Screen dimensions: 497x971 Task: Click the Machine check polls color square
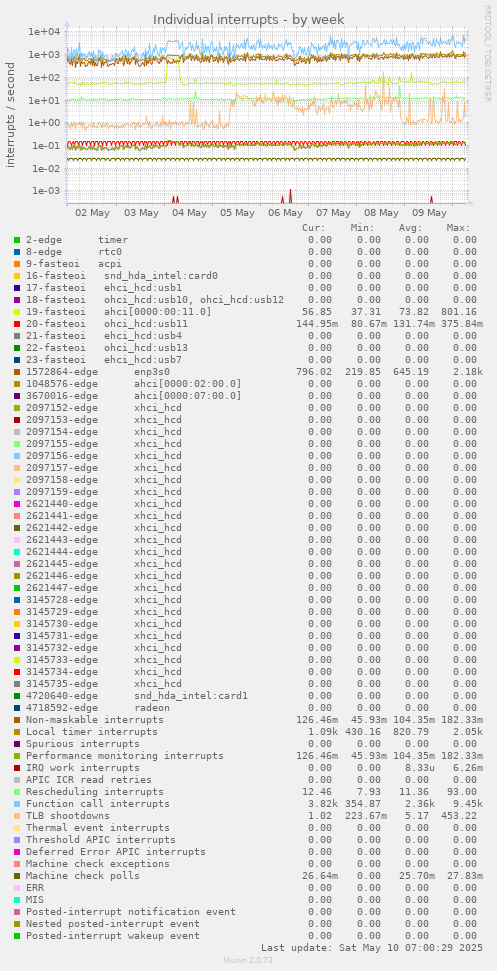click(17, 876)
